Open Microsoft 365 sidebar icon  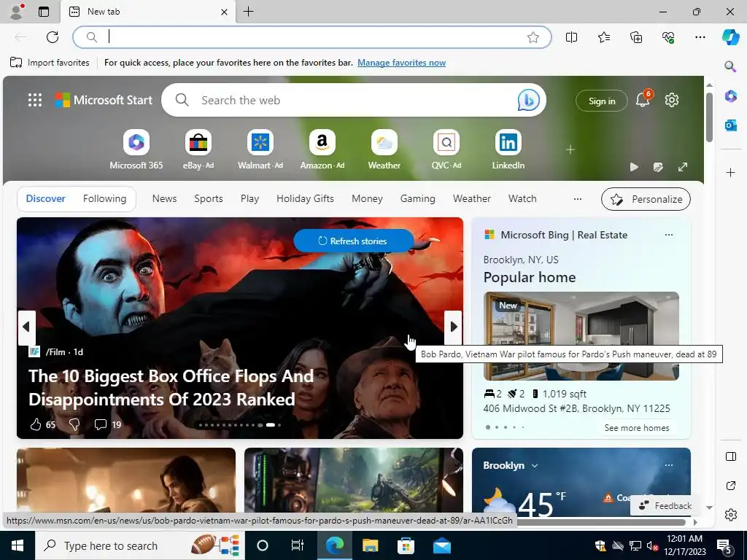tap(730, 96)
